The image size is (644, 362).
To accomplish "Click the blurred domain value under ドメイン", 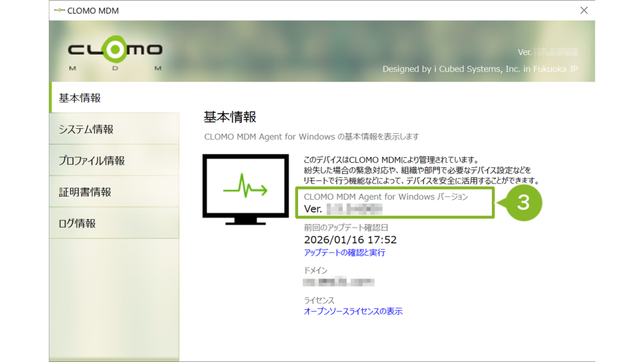I will click(338, 282).
